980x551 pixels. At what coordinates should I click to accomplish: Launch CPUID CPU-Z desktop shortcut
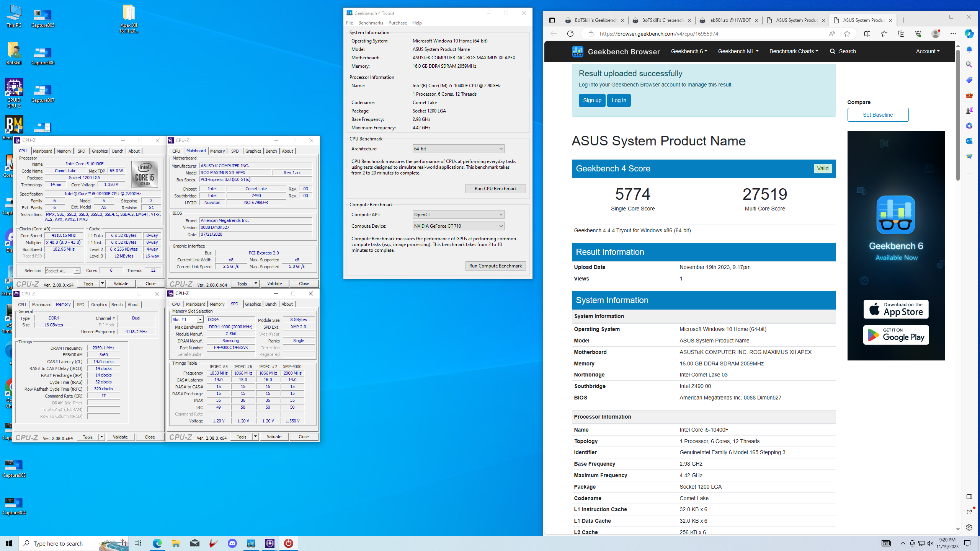[x=14, y=93]
